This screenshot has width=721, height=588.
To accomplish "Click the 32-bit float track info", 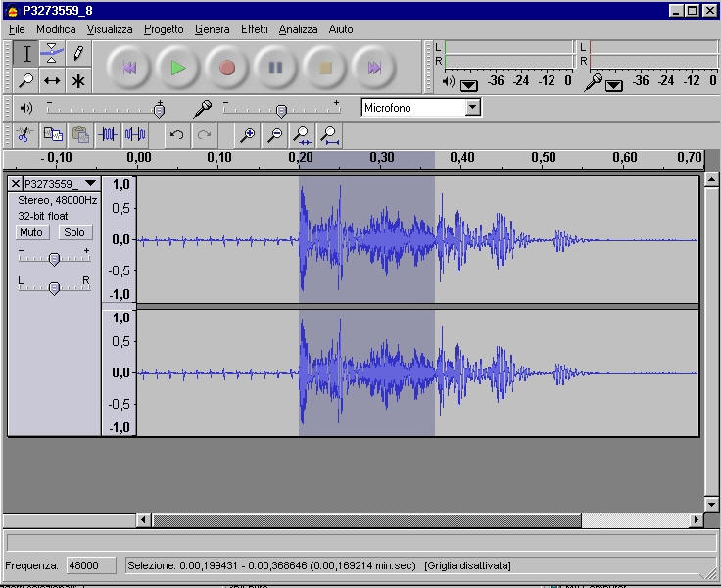I will [43, 216].
